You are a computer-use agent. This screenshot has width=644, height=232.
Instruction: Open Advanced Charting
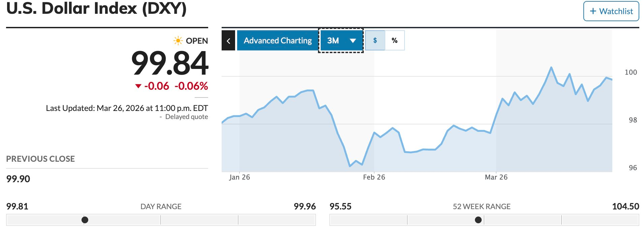point(278,41)
